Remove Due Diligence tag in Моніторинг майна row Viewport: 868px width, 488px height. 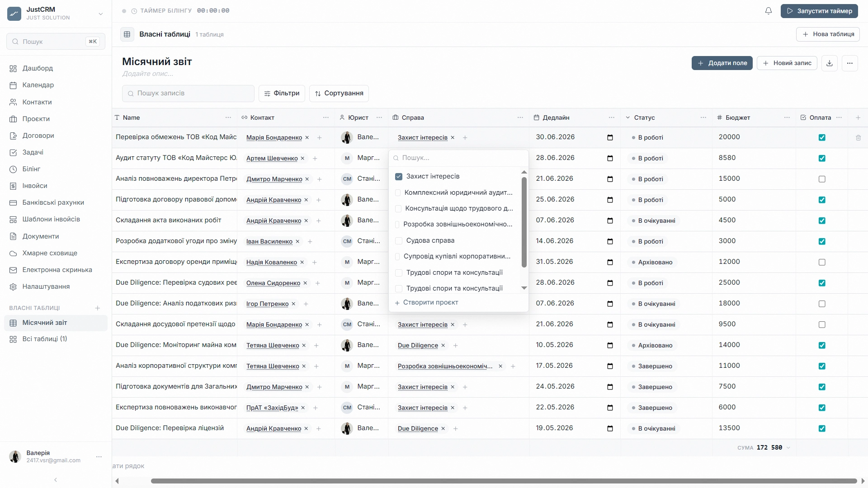click(x=443, y=345)
